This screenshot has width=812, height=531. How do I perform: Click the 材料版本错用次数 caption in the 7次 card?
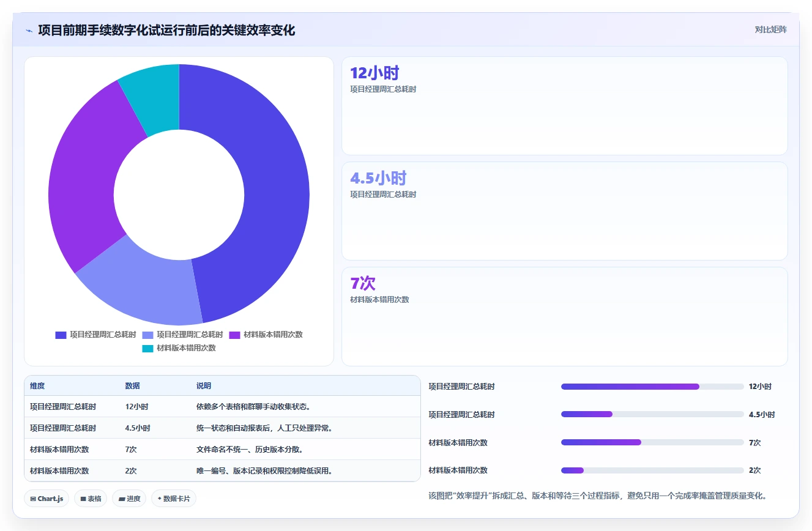379,300
